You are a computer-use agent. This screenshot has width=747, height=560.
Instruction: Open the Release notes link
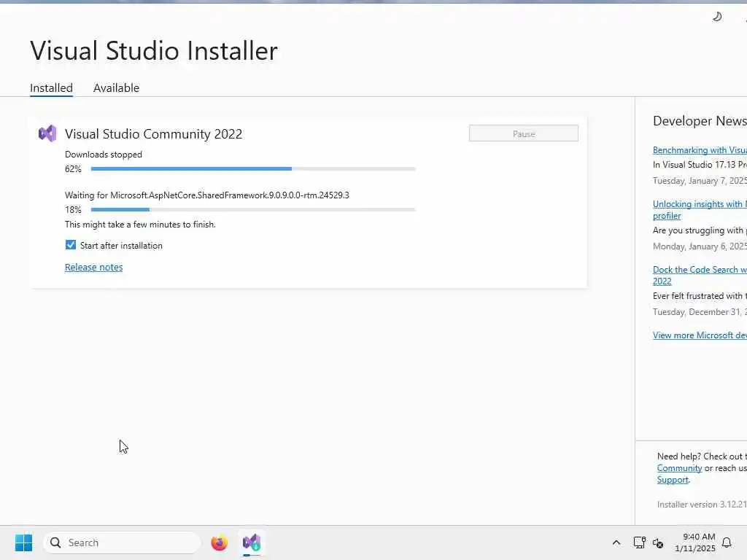tap(94, 267)
